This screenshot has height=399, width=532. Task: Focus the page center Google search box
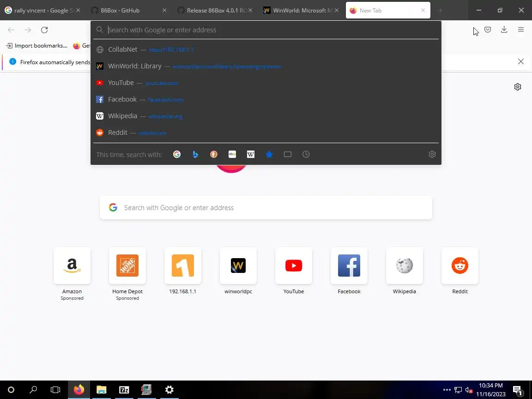pyautogui.click(x=266, y=208)
